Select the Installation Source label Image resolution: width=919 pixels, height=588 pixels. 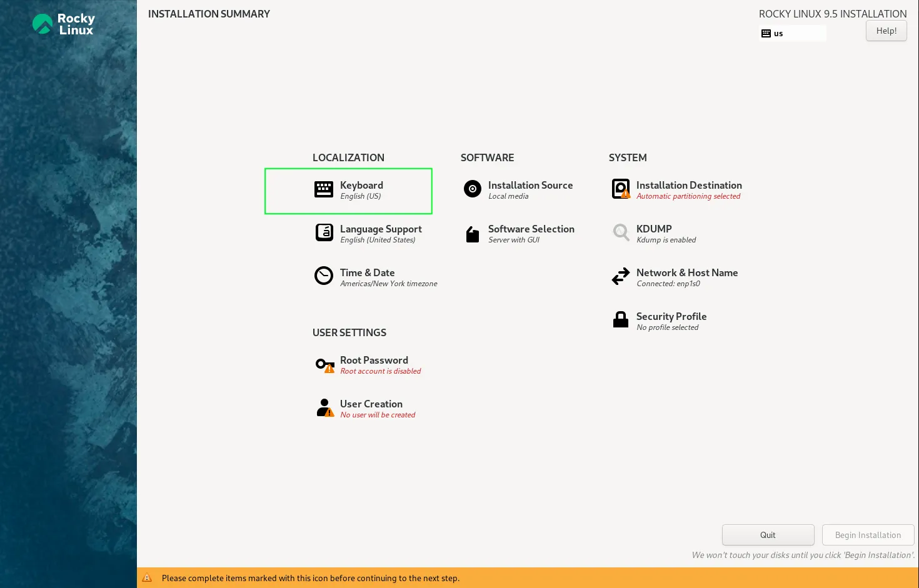point(530,186)
